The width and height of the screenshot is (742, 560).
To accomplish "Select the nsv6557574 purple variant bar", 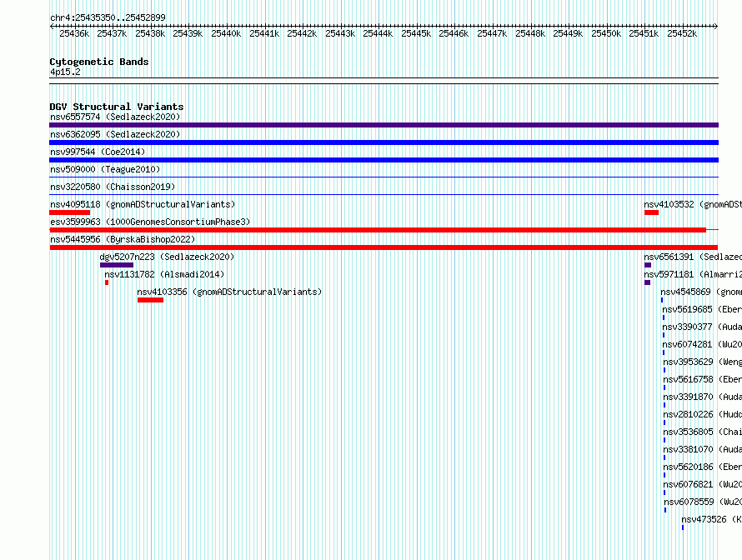I will (x=384, y=125).
